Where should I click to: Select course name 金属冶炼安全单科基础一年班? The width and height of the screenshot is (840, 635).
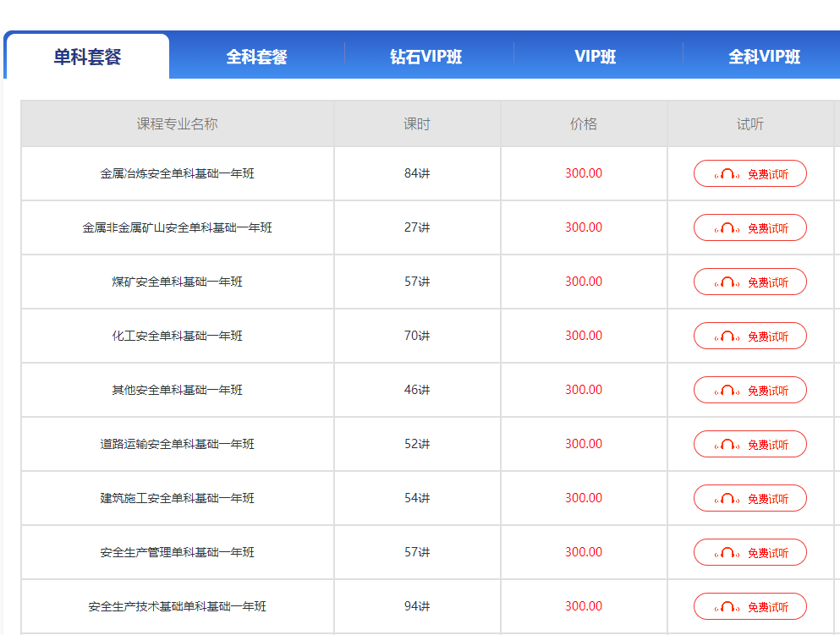(178, 173)
